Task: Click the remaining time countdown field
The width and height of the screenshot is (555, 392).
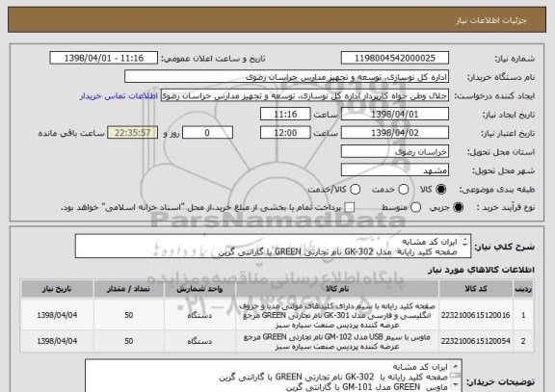Action: pos(132,133)
